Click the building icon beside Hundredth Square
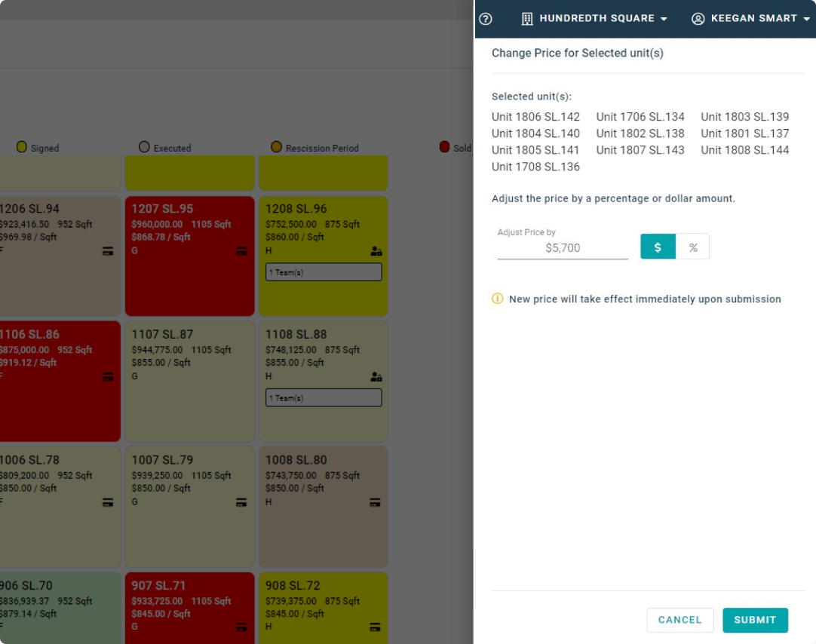Viewport: 816px width, 644px height. [x=526, y=20]
